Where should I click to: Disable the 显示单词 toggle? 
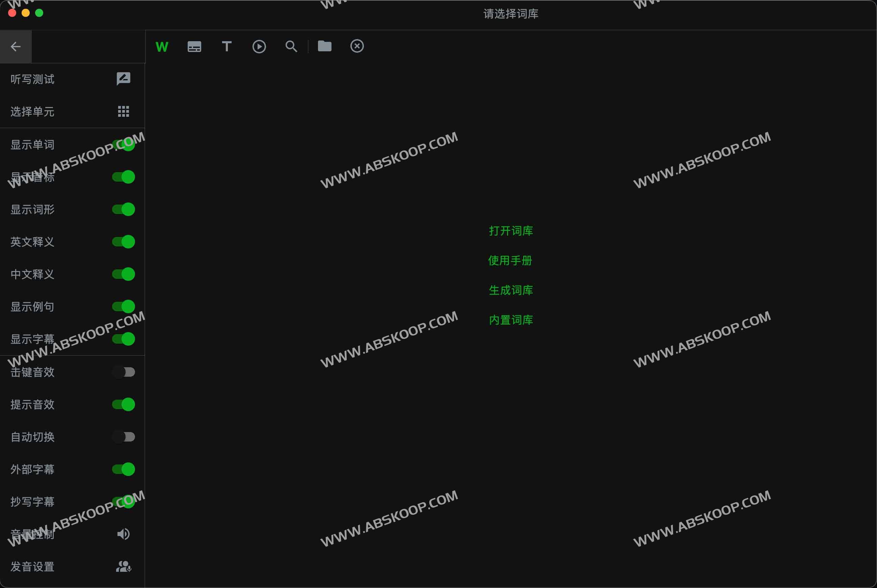point(123,144)
